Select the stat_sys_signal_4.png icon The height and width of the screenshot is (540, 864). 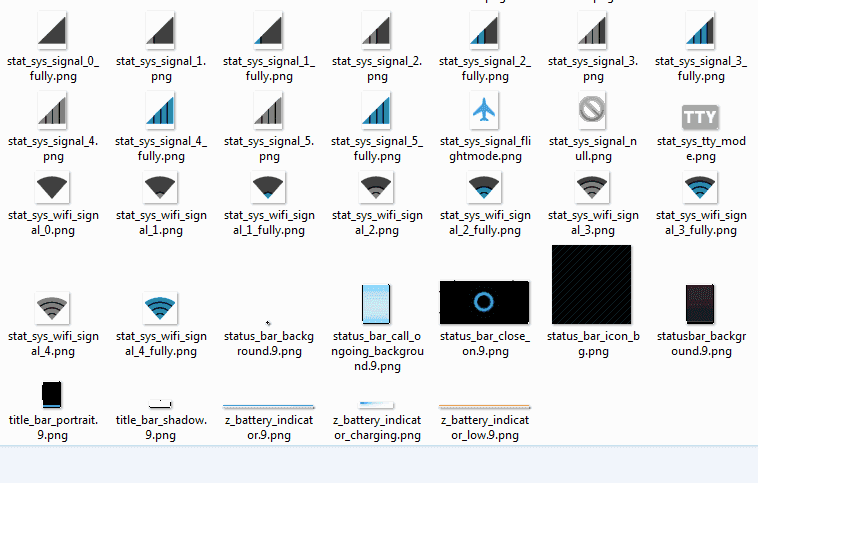[x=52, y=110]
